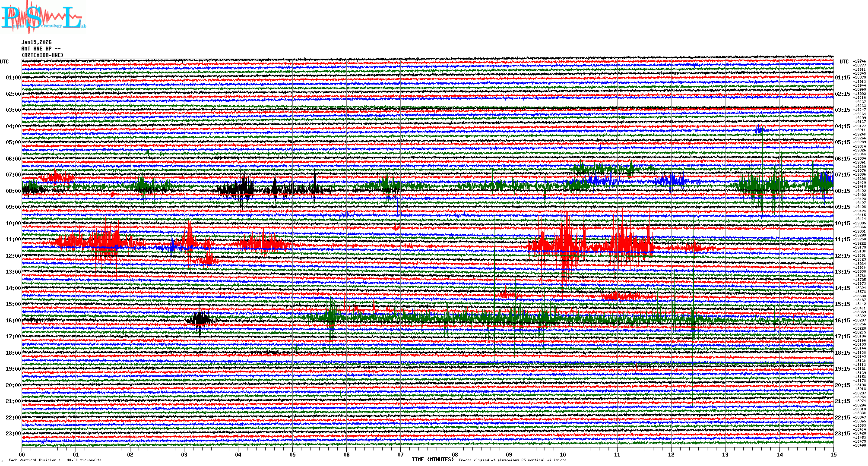Click the 07:15 time marker on right
868x466 pixels.
(x=842, y=175)
